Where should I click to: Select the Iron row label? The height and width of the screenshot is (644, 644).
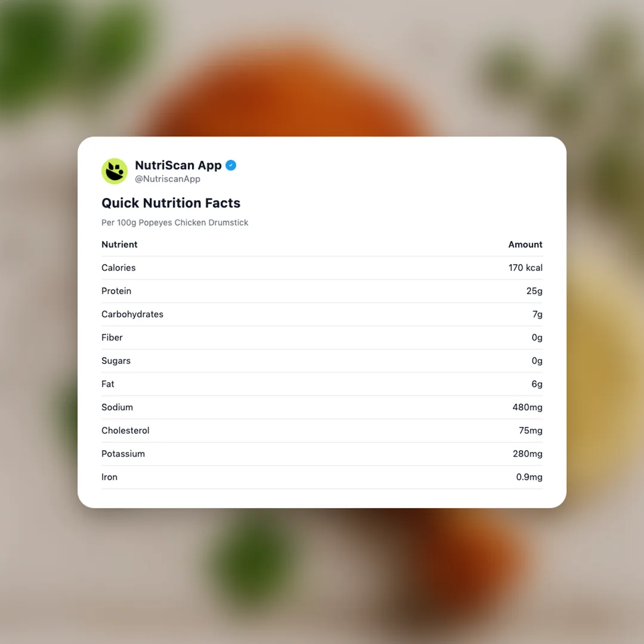point(109,477)
